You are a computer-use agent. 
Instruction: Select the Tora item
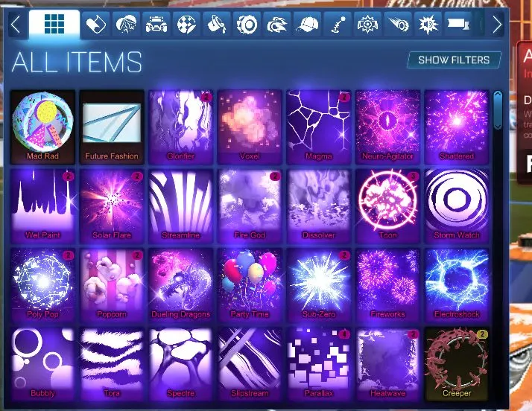[112, 364]
